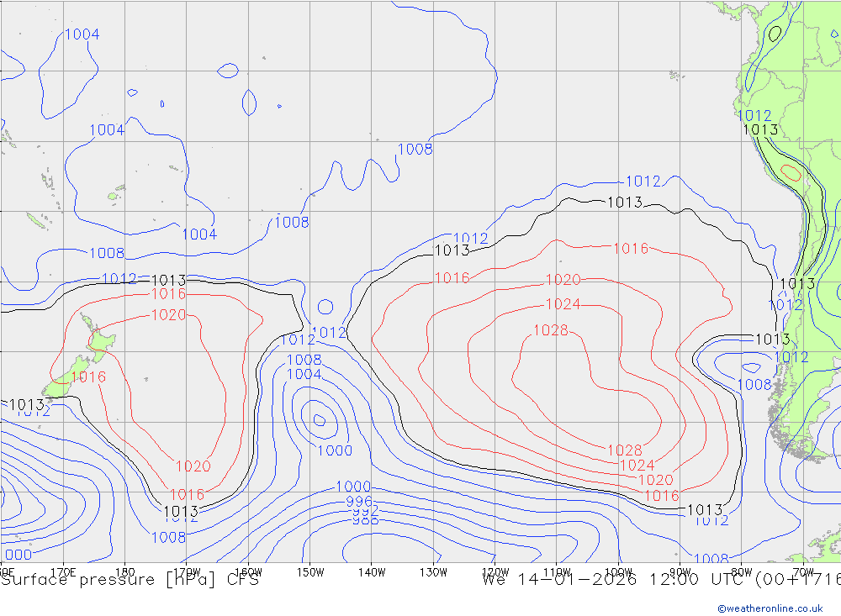Click the 170E longitude label
The width and height of the screenshot is (841, 616).
(x=63, y=572)
